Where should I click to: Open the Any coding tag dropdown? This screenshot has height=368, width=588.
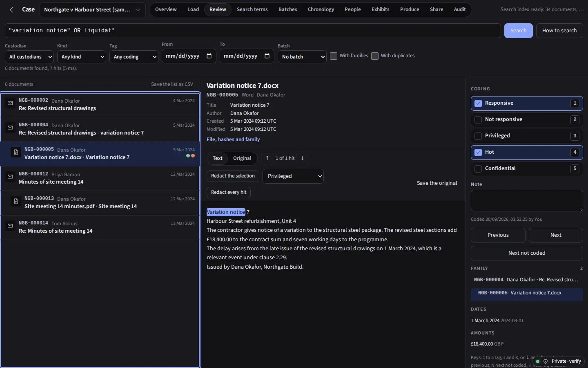coord(134,57)
